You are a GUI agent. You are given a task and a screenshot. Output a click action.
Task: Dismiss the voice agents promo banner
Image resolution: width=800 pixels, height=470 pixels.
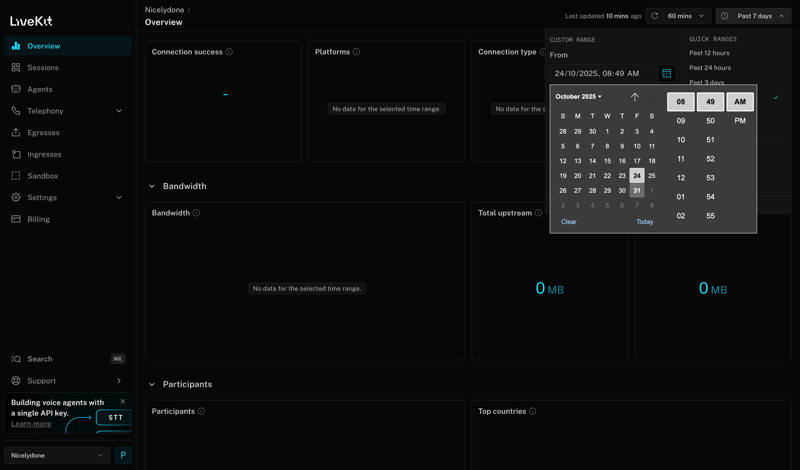122,402
